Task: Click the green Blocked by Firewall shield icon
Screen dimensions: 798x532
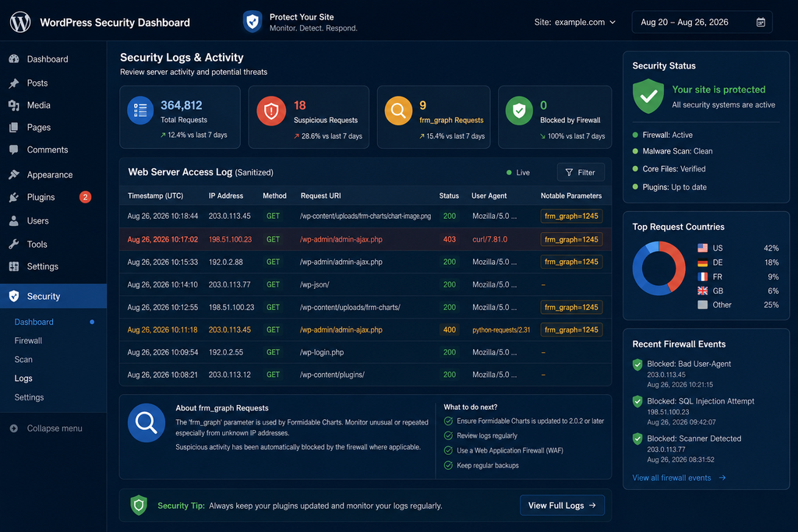Action: 519,111
